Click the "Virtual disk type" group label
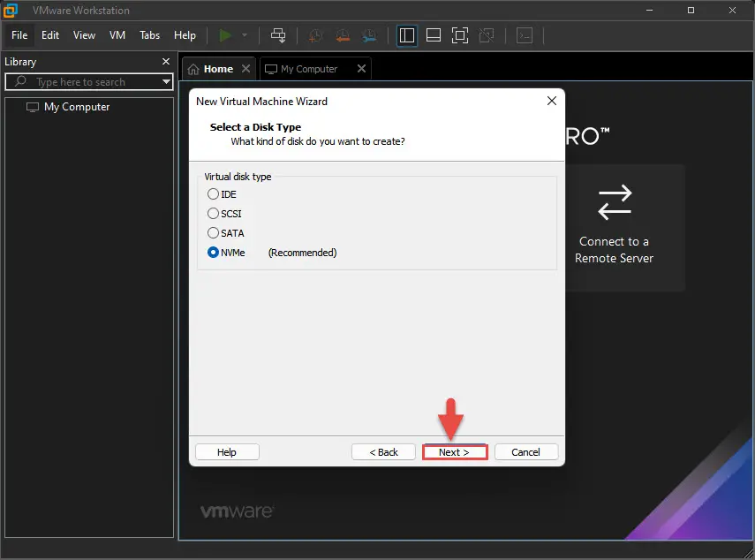755x560 pixels. click(x=238, y=177)
